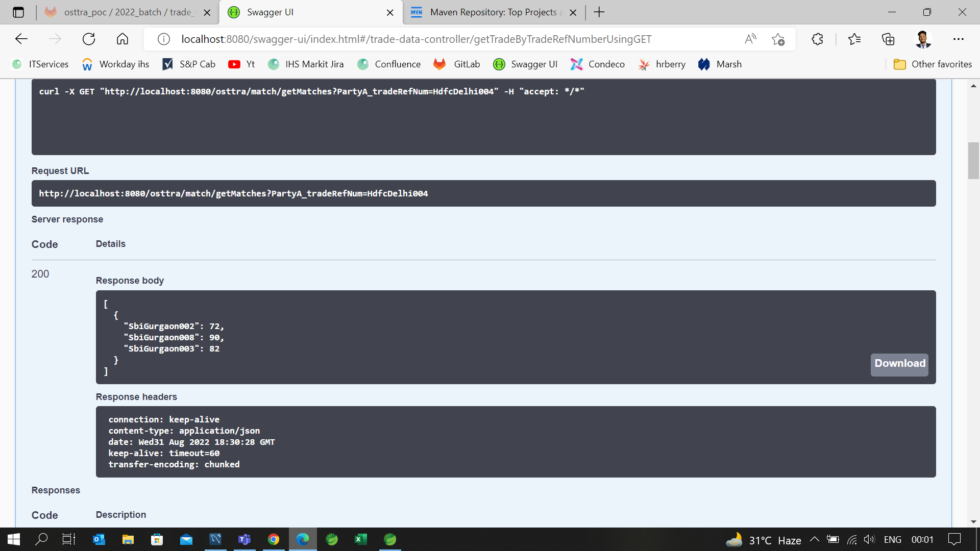Open the taskbar weather widget
980x551 pixels.
(764, 540)
